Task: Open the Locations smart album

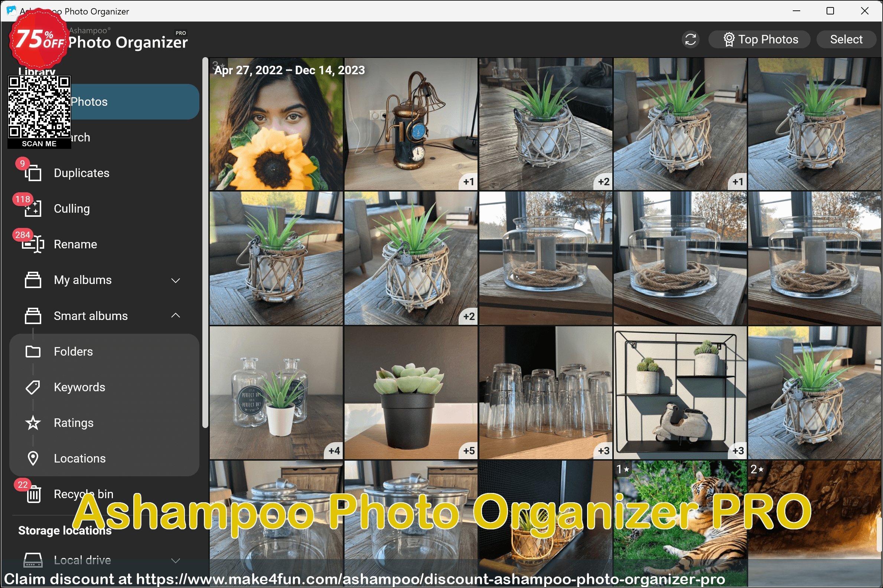Action: [105, 458]
